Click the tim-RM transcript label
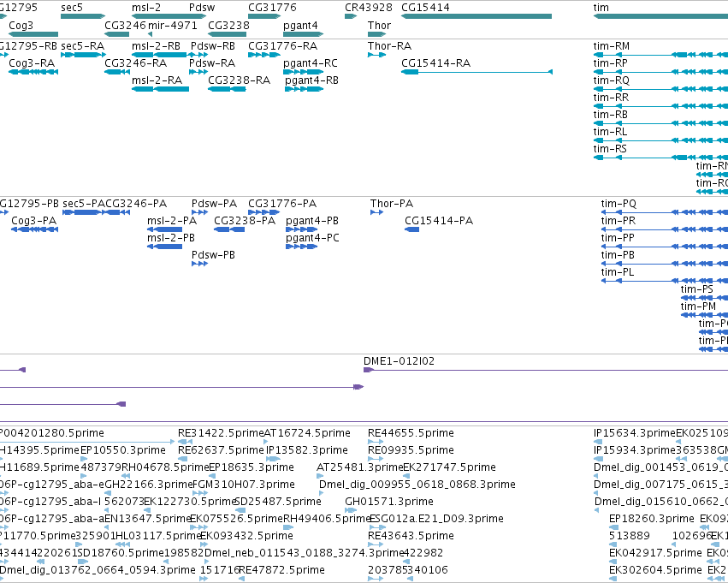728x583 pixels. point(612,46)
